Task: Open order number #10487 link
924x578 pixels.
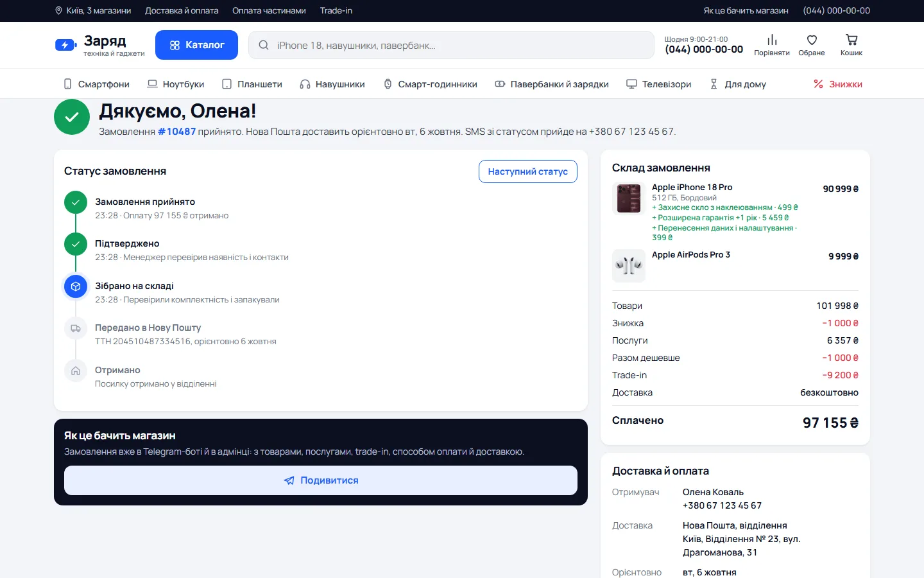Action: (x=176, y=132)
